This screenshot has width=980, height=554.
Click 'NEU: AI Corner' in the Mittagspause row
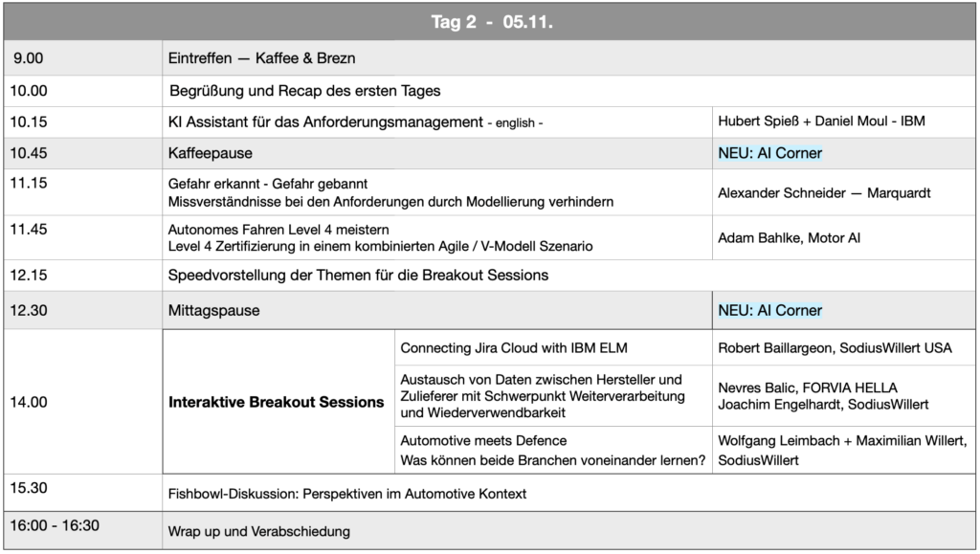coord(769,310)
